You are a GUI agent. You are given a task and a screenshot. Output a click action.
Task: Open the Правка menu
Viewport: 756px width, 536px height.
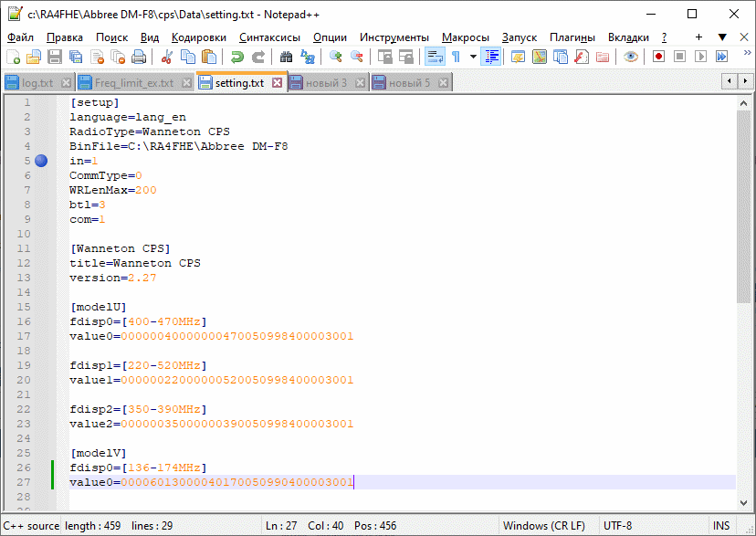[65, 37]
